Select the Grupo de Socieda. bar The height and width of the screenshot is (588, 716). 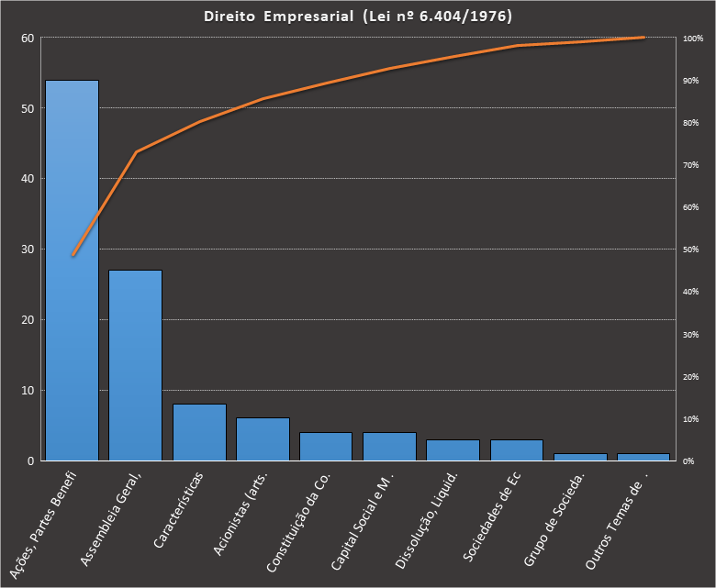tap(579, 456)
